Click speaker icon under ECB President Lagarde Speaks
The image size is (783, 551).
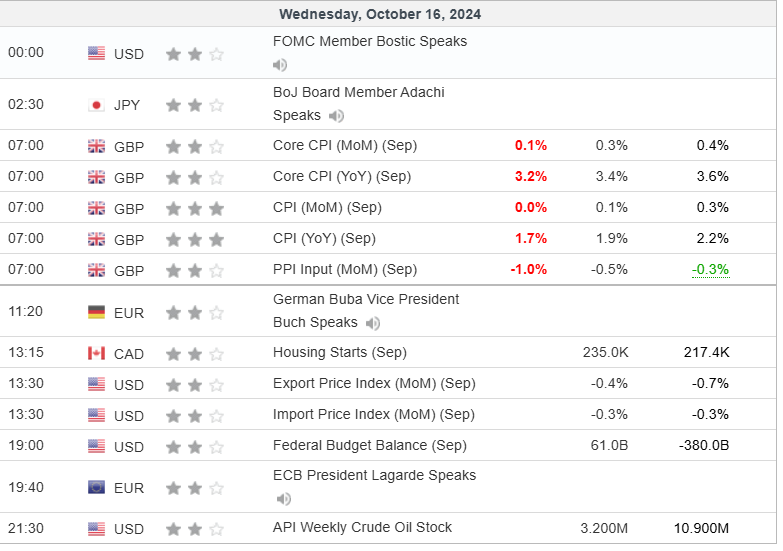pyautogui.click(x=284, y=499)
